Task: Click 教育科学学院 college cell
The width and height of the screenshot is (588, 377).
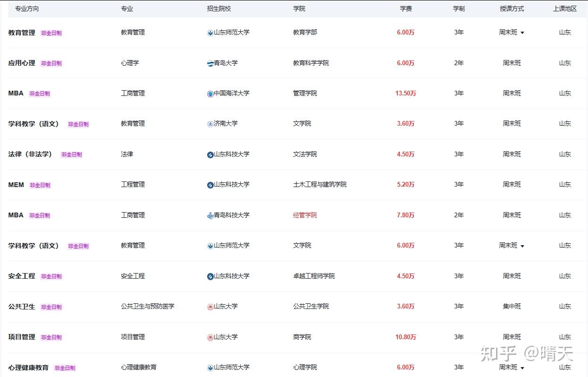Action: point(311,63)
